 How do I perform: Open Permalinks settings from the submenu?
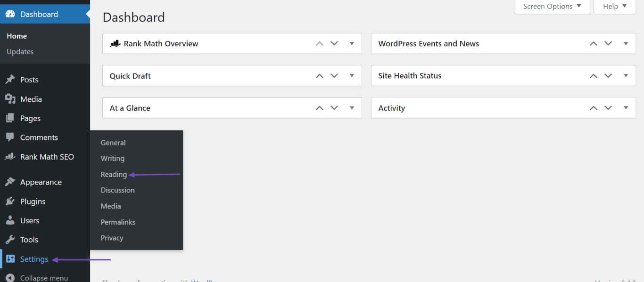(x=118, y=222)
